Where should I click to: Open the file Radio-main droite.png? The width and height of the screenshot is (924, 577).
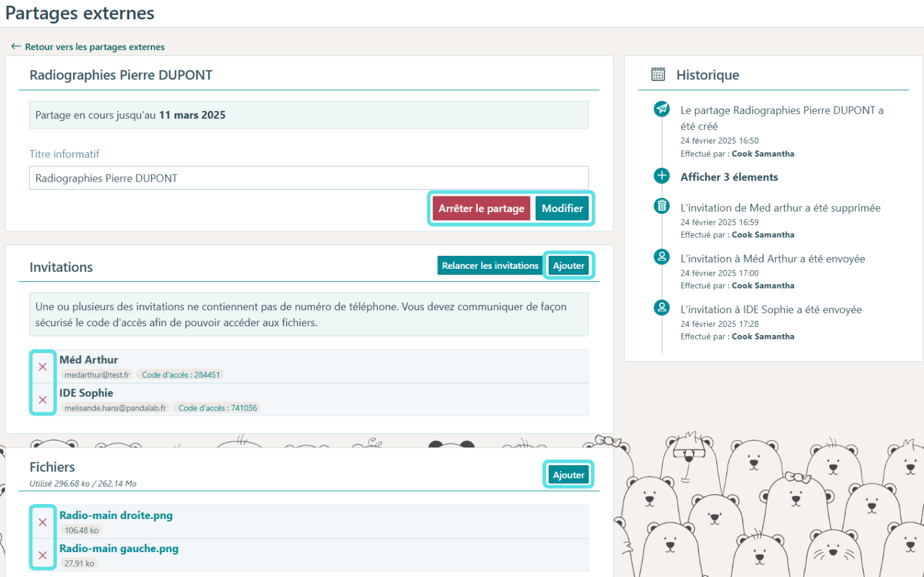116,515
